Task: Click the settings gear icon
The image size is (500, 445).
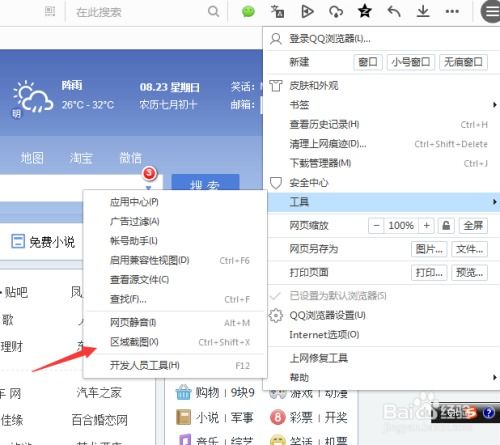Action: pos(276,315)
